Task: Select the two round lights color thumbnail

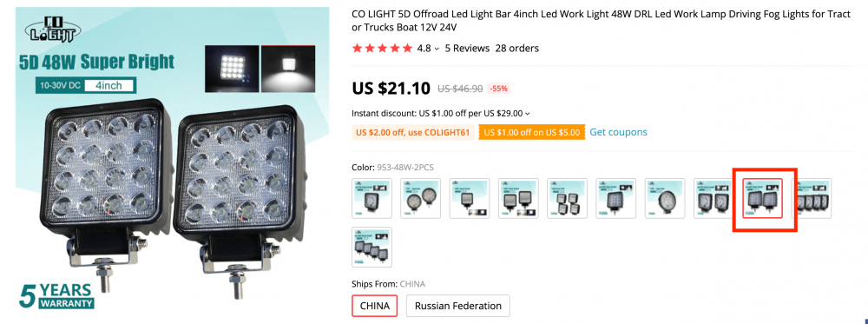Action: point(421,198)
